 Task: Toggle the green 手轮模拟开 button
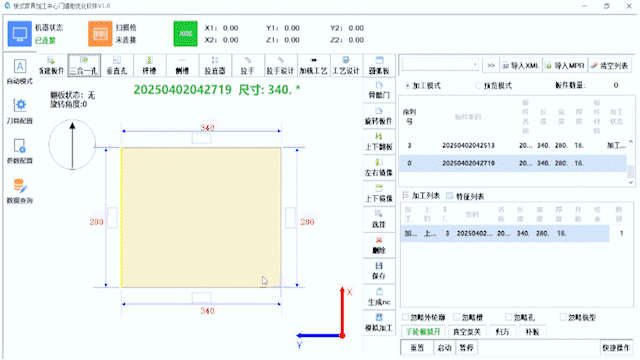click(424, 332)
